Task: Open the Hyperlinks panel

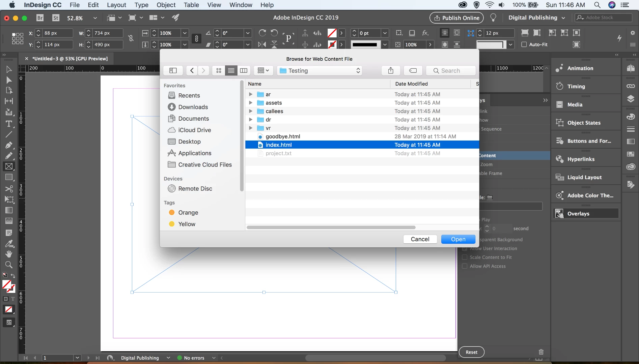Action: [586, 159]
